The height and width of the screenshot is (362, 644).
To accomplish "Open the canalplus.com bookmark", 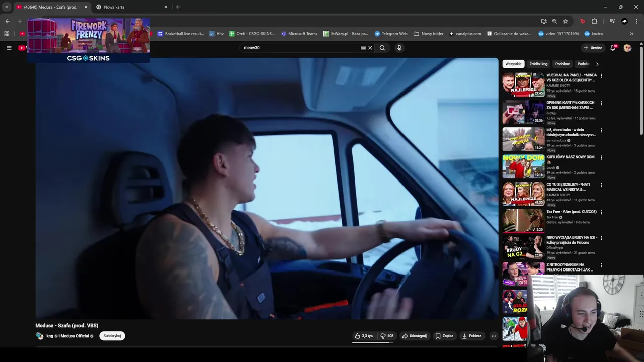I will pos(465,34).
